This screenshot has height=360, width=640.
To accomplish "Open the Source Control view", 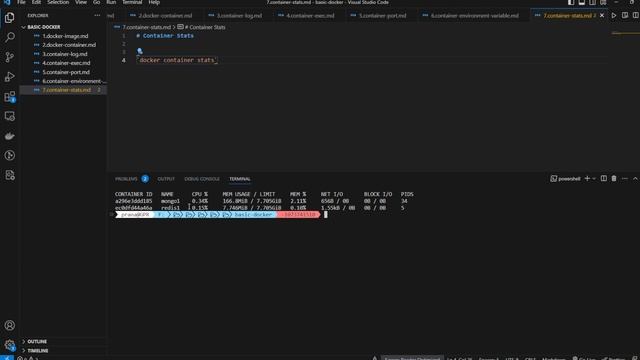I will click(9, 57).
